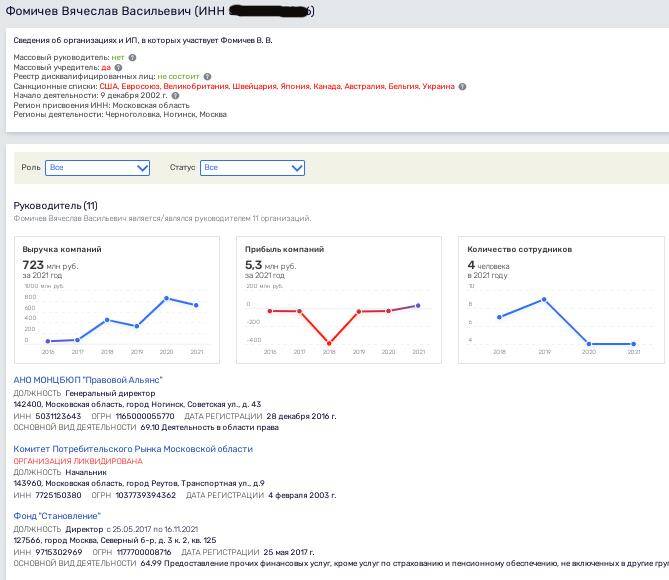Click 2020 peak point on Выручка chart
Viewport: 669px width, 580px height.
click(166, 298)
